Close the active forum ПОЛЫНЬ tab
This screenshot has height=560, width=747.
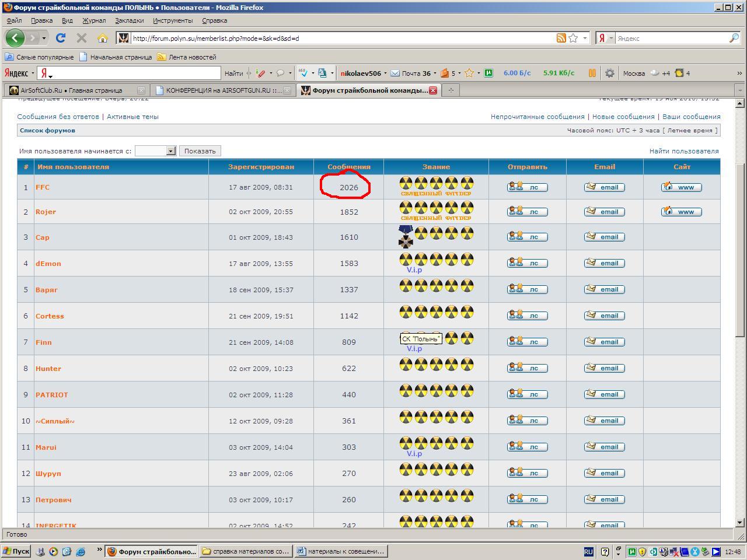433,90
